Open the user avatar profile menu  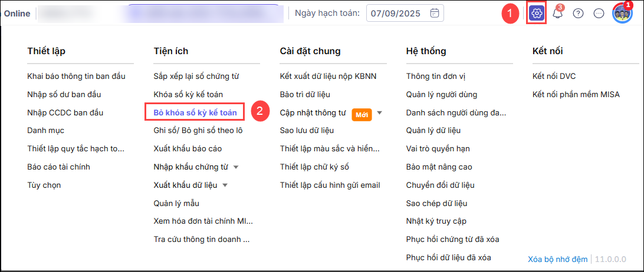click(x=622, y=14)
